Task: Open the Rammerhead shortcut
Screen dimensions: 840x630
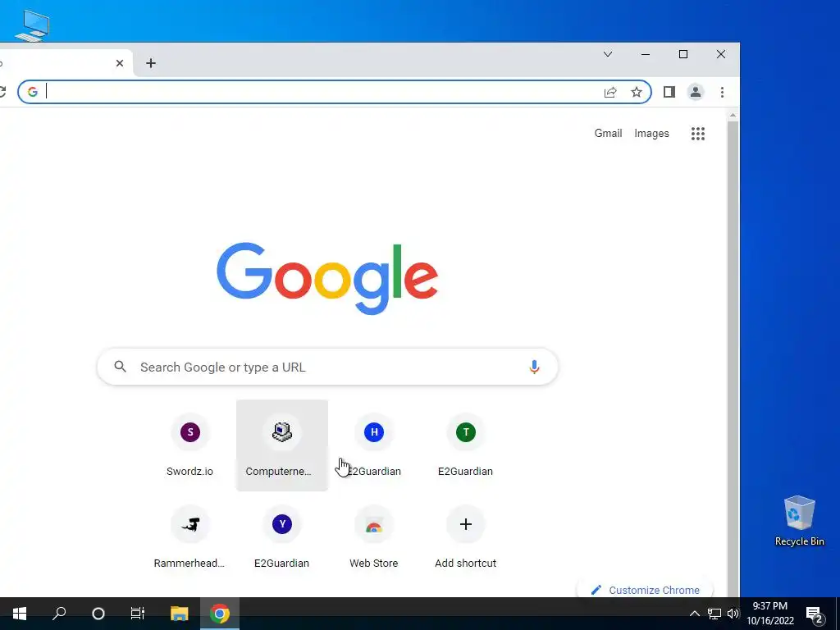Action: [189, 537]
